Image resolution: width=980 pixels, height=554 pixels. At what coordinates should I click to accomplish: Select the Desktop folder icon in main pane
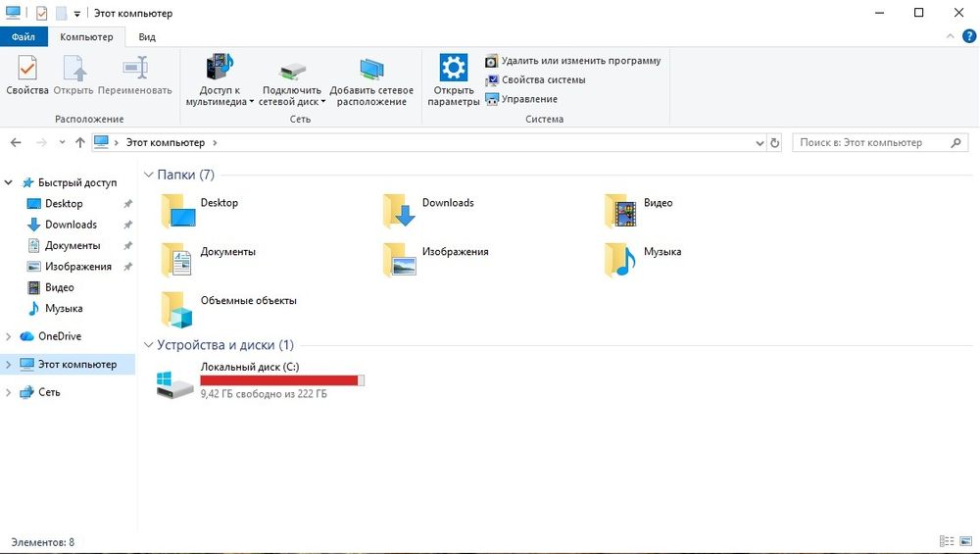click(x=178, y=211)
